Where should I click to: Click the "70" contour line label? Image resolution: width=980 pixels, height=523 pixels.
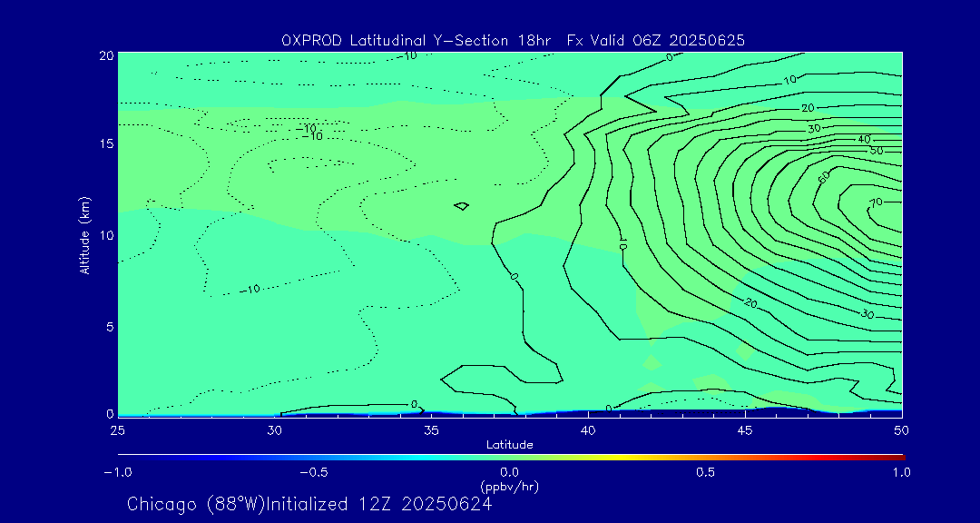[x=876, y=202]
